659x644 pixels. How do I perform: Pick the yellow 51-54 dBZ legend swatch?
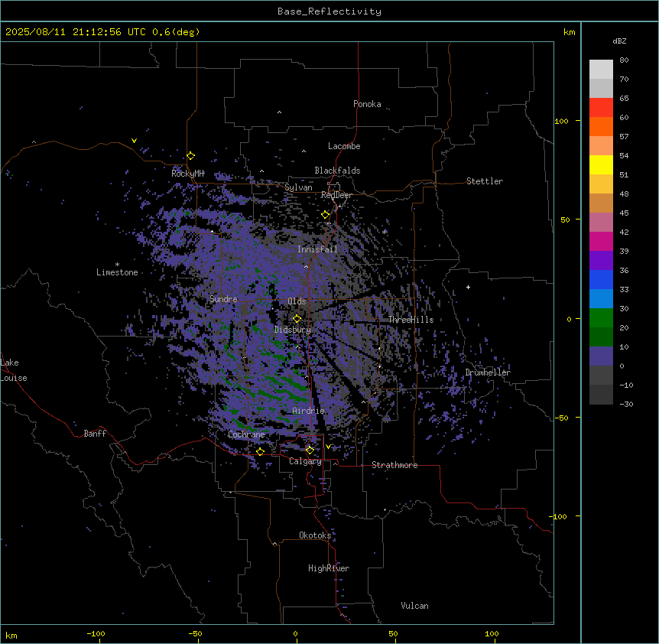(601, 164)
